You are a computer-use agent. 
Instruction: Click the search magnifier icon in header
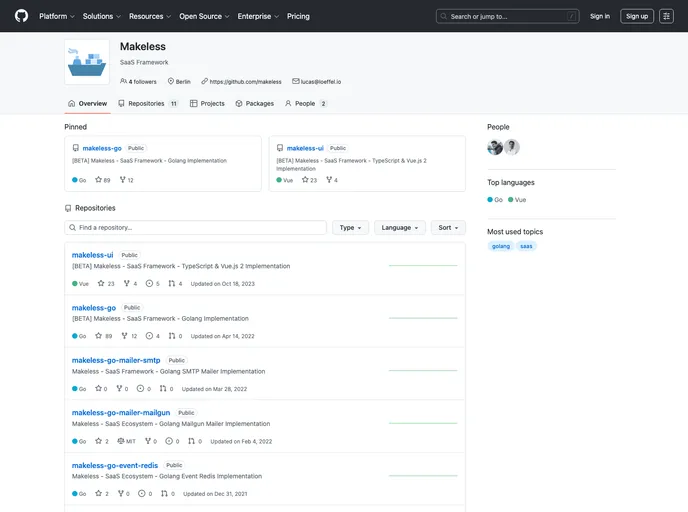pos(444,16)
